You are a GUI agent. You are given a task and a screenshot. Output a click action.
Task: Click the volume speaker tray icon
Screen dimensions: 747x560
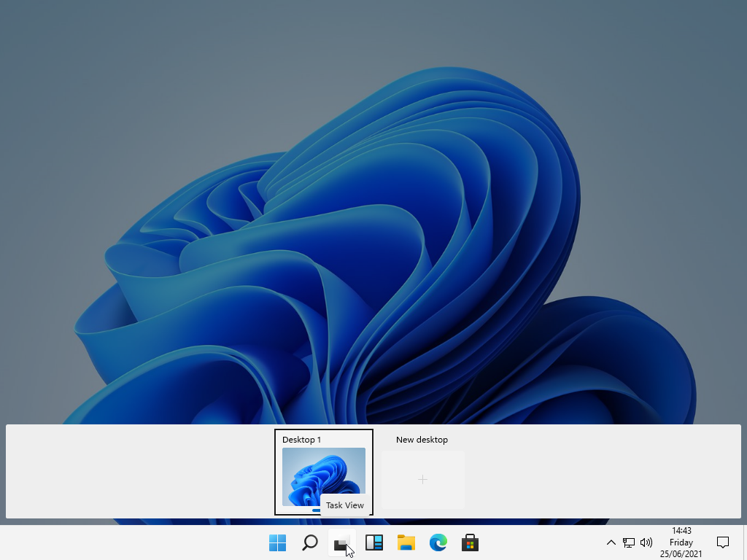point(646,542)
